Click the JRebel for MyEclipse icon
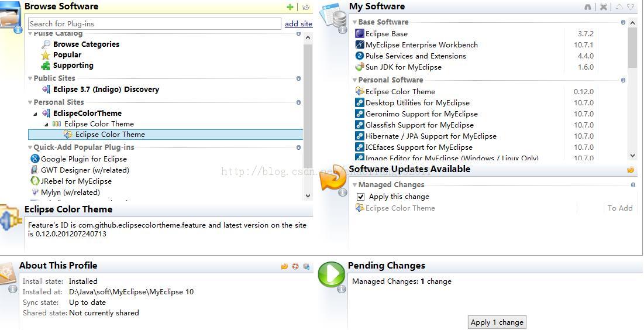The width and height of the screenshot is (644, 330). [35, 181]
